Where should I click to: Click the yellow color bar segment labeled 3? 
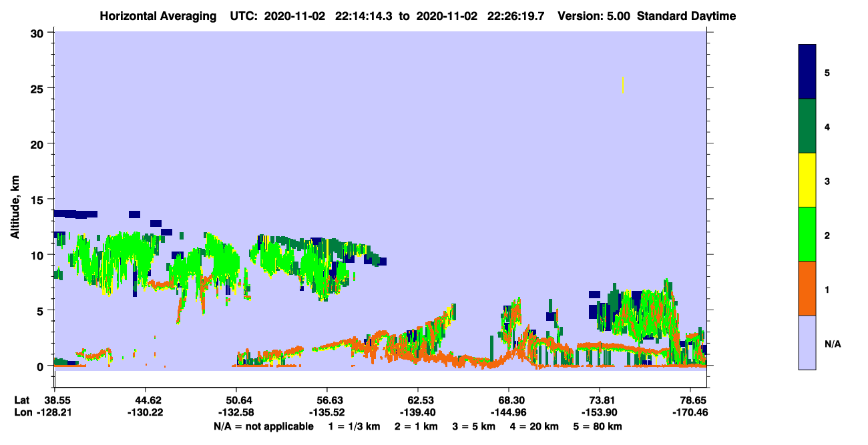807,180
